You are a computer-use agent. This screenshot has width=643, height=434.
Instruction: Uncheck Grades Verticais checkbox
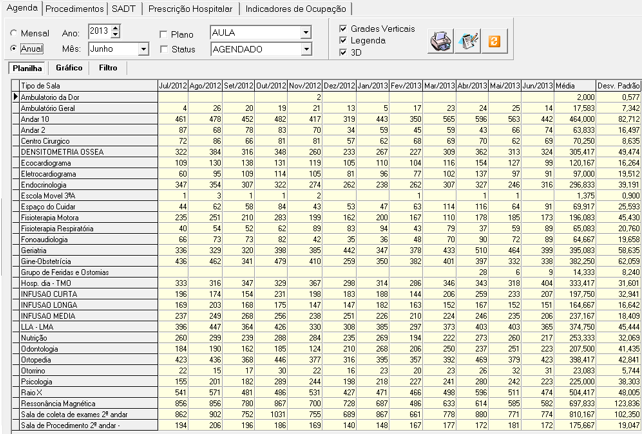click(343, 29)
